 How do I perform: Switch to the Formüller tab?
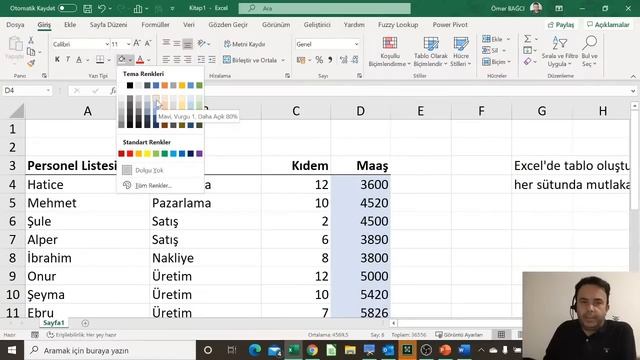point(156,24)
